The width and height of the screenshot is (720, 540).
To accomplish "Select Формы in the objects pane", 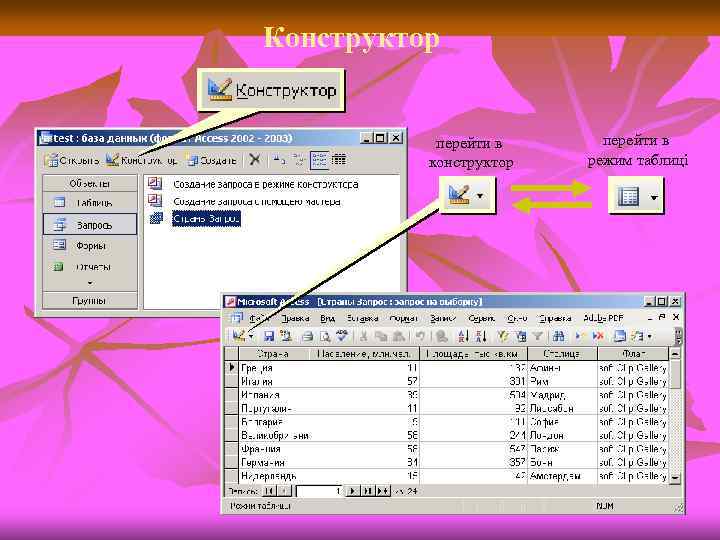I will click(x=90, y=245).
